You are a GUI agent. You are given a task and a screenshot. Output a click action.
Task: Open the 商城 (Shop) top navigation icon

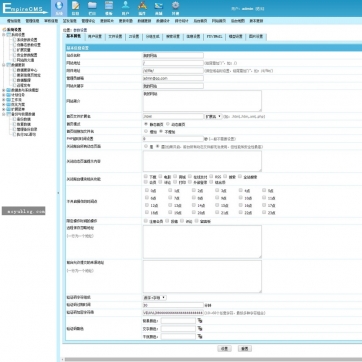tap(159, 8)
